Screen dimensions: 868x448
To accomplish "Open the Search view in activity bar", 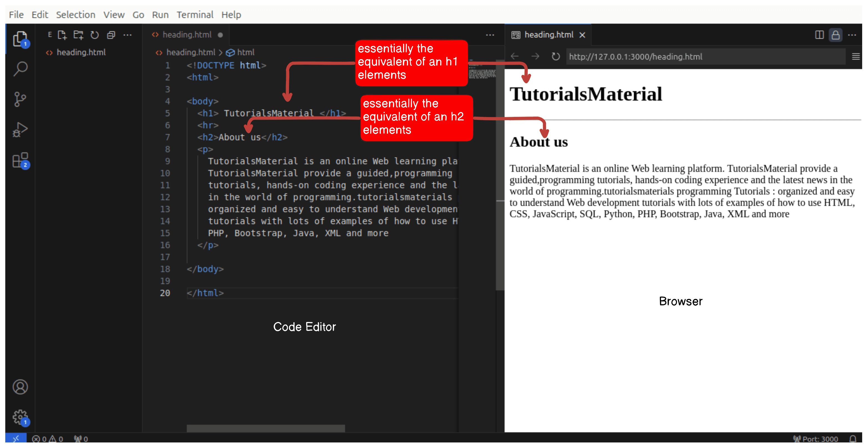I will pyautogui.click(x=20, y=69).
